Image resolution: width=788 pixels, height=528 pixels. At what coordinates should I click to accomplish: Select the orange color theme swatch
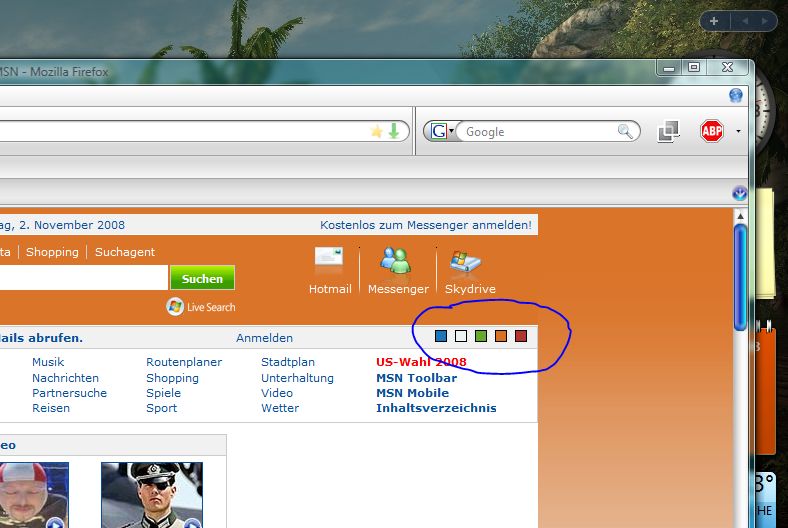point(501,336)
